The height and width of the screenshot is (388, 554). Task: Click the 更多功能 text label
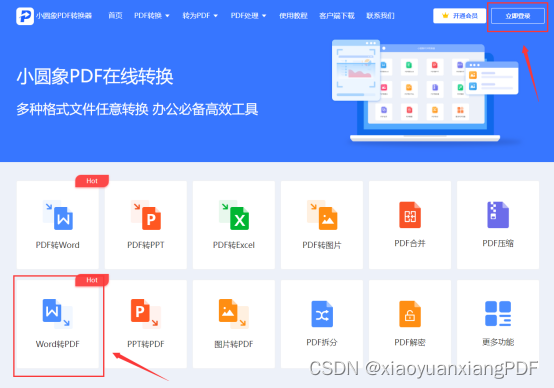[x=498, y=342]
